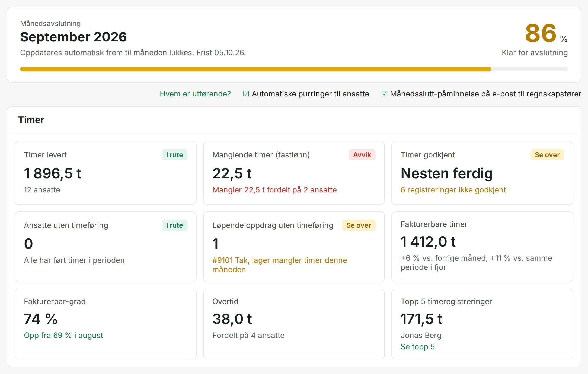Open the 'Manglende timer (fastlønn)' card
The height and width of the screenshot is (374, 588).
tap(294, 173)
